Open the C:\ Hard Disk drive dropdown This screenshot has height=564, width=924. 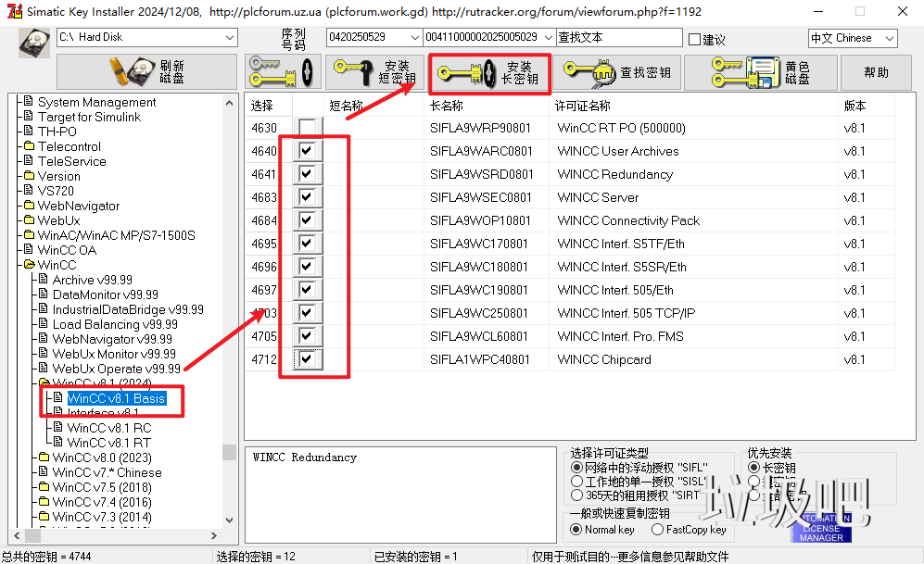(230, 38)
